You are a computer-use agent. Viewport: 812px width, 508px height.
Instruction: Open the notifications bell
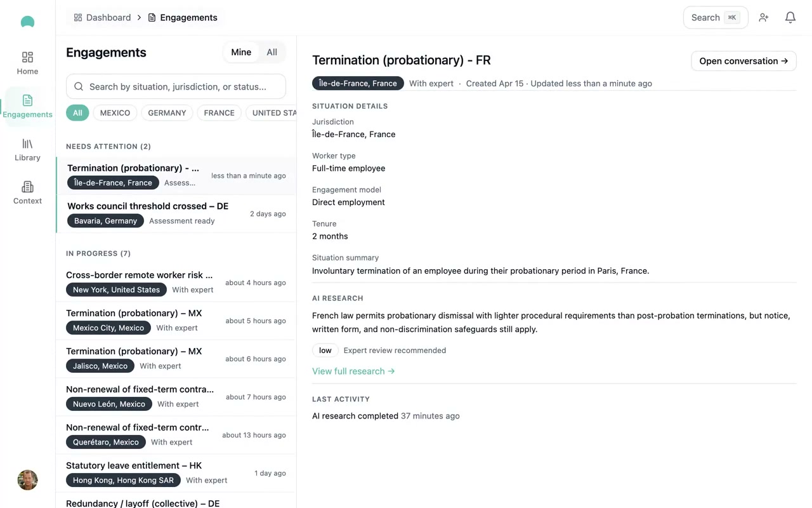[790, 18]
